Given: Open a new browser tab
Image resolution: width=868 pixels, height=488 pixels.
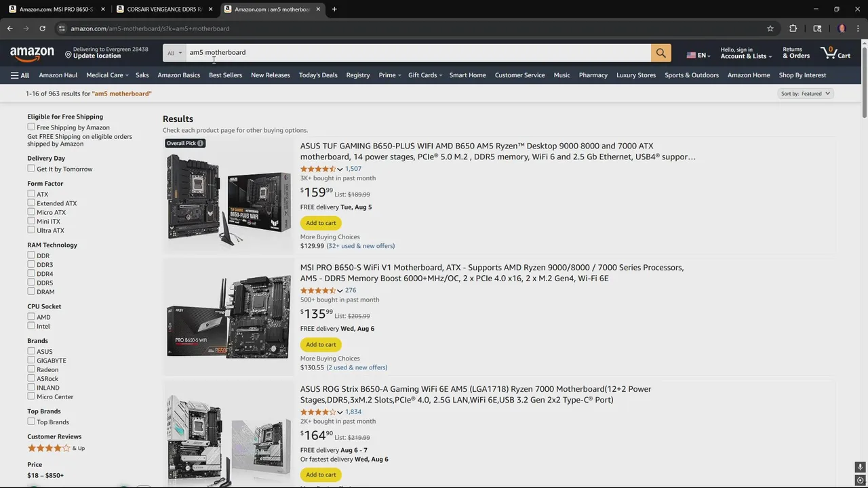Looking at the screenshot, I should (x=334, y=9).
